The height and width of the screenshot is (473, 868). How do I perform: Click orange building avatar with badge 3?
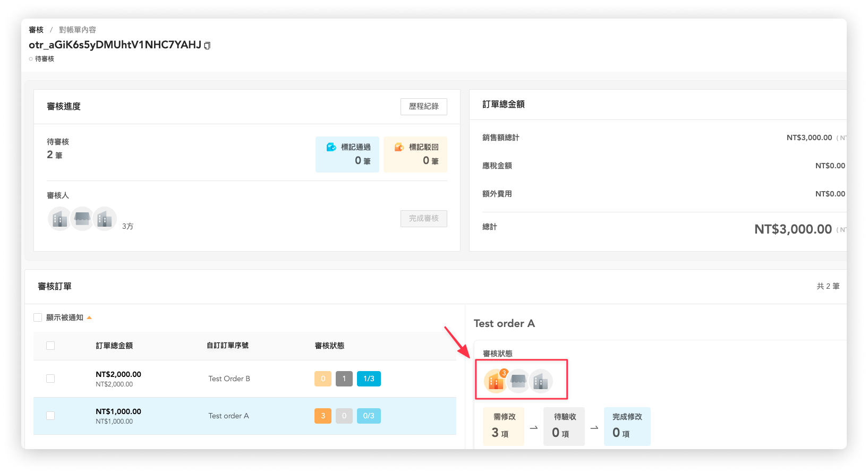496,381
